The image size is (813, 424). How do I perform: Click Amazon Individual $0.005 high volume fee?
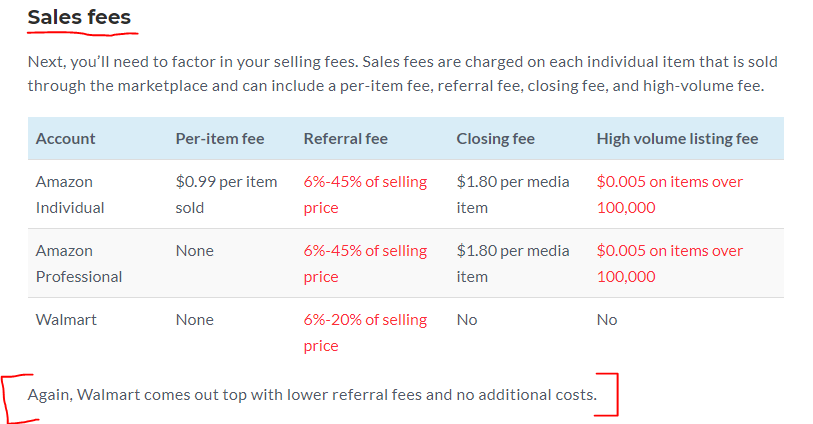click(670, 194)
